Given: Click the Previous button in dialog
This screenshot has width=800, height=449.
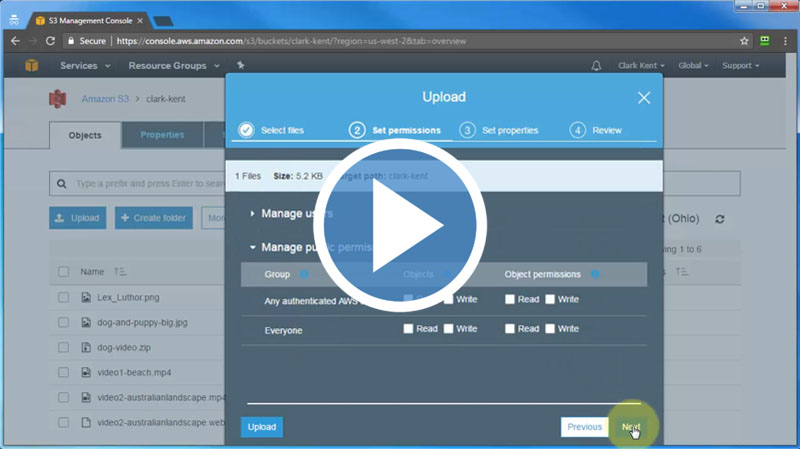Looking at the screenshot, I should (584, 427).
